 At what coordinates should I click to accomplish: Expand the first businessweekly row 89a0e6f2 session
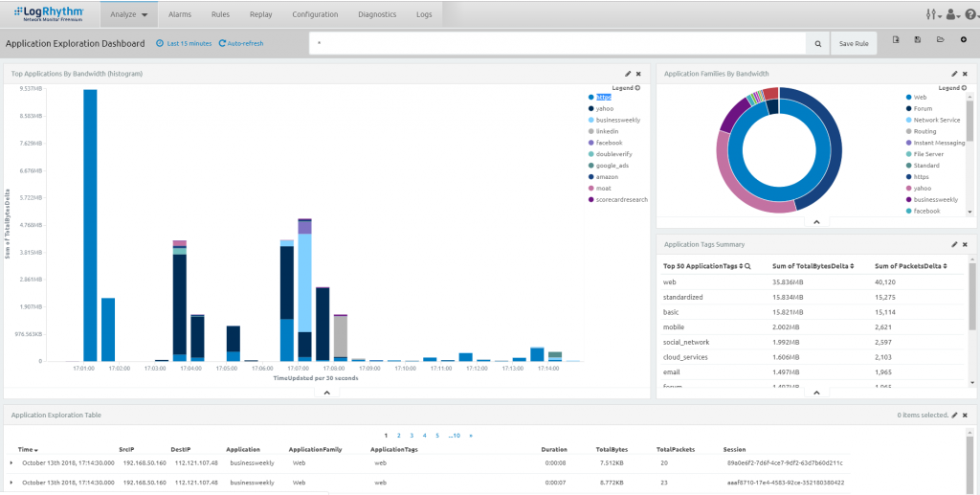11,463
